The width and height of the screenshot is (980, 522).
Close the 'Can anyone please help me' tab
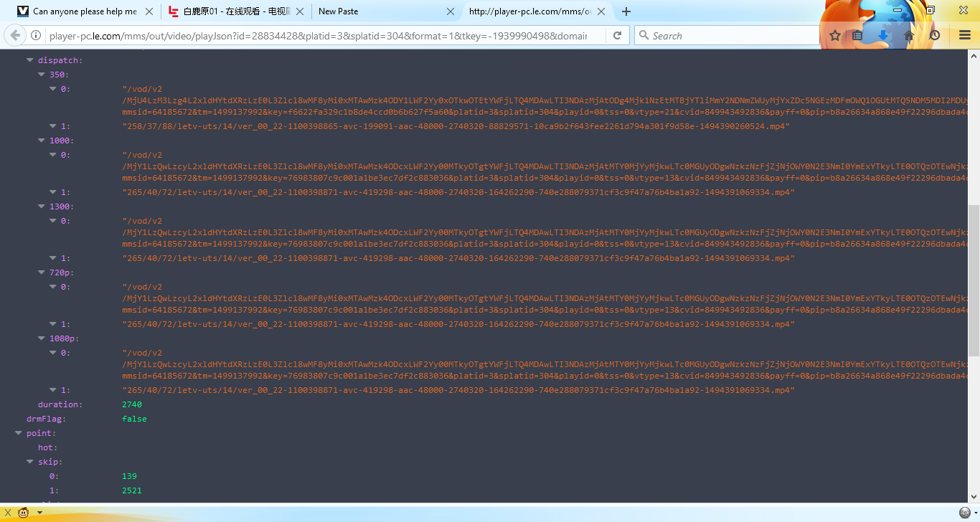point(150,11)
